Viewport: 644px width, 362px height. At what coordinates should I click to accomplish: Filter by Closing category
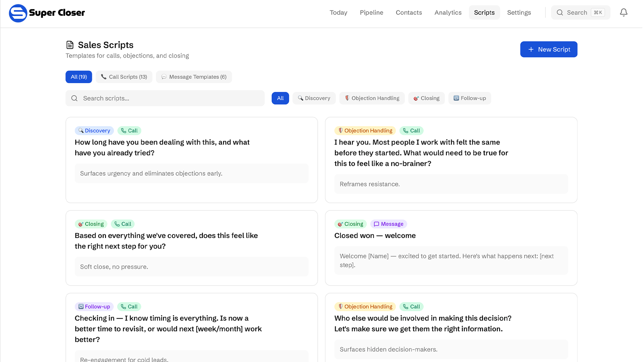tap(426, 98)
